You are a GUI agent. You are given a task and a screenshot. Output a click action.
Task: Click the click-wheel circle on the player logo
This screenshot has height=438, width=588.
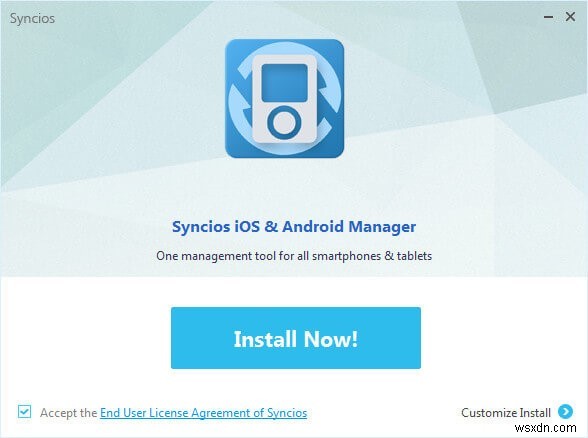(284, 122)
